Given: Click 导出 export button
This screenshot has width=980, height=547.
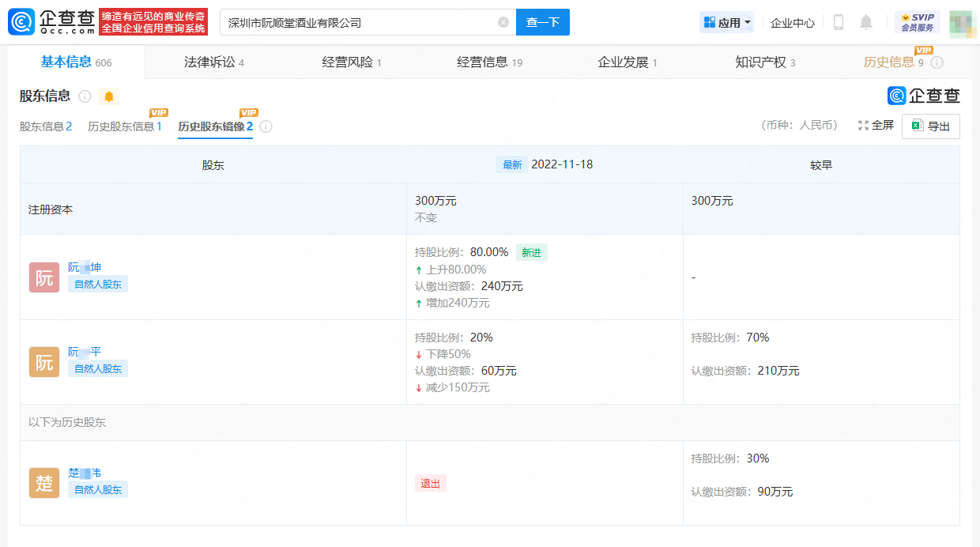Looking at the screenshot, I should 931,126.
